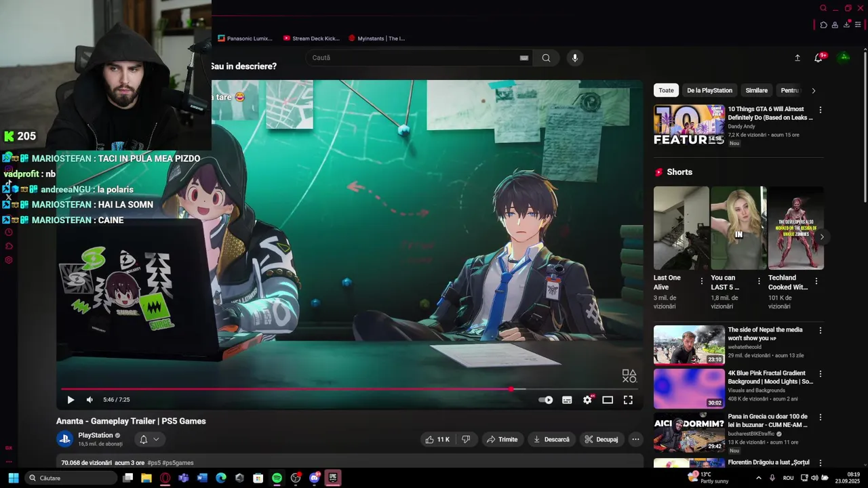This screenshot has height=488, width=868.
Task: Seek on the red video progress bar
Action: coord(349,389)
